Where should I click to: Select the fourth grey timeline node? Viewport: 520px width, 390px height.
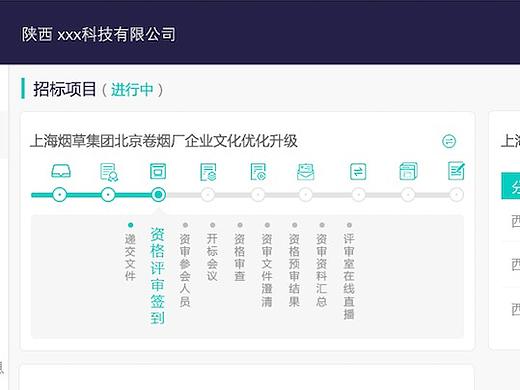click(x=208, y=195)
